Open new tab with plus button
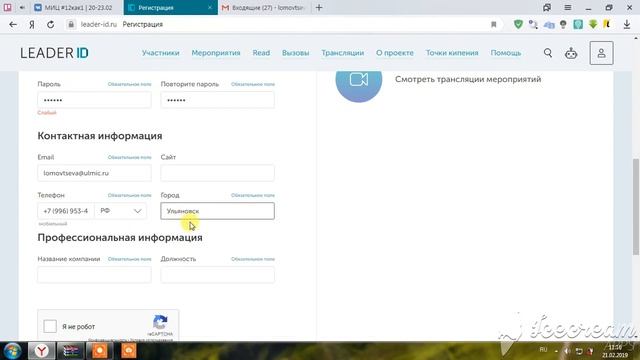Screen dimensions: 640x360 point(319,7)
